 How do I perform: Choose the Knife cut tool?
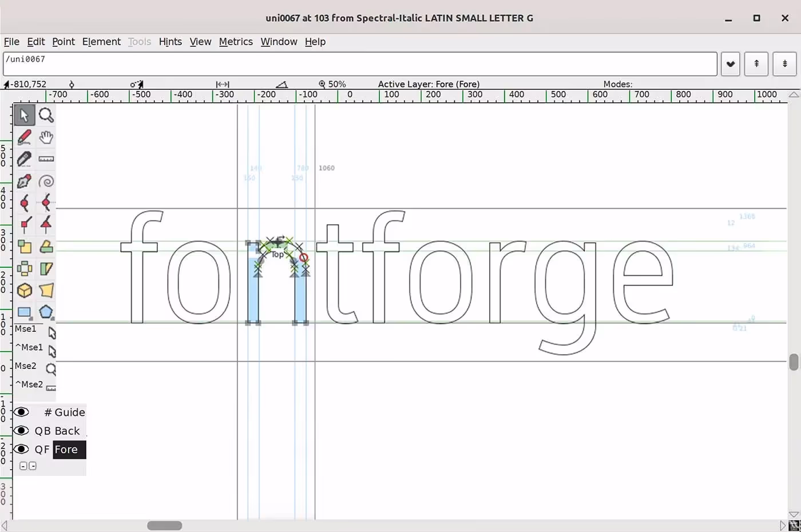[x=24, y=159]
